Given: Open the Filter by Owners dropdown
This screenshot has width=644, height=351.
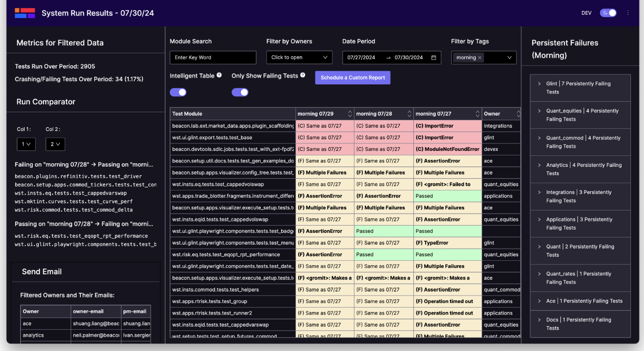Looking at the screenshot, I should pos(299,57).
